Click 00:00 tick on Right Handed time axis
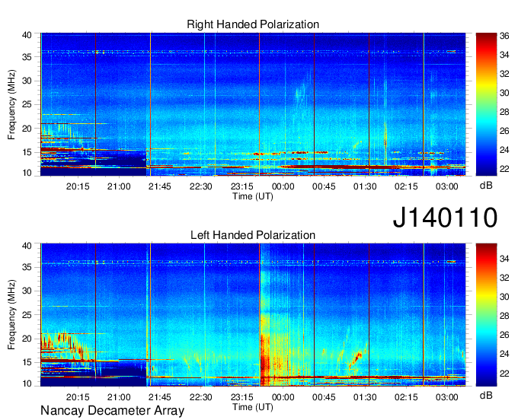The image size is (518, 420). [x=283, y=186]
